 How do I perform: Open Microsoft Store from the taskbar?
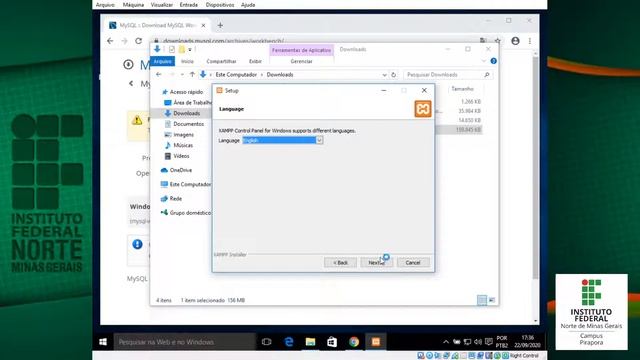pos(332,342)
